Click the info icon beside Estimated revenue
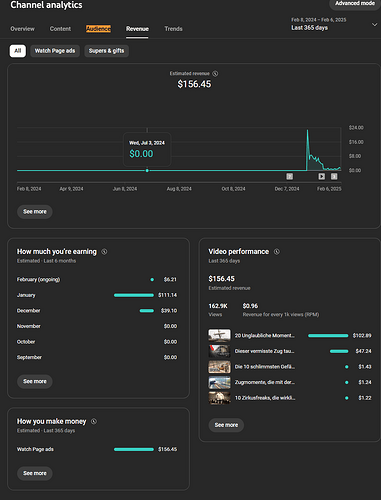The image size is (381, 500). 215,74
